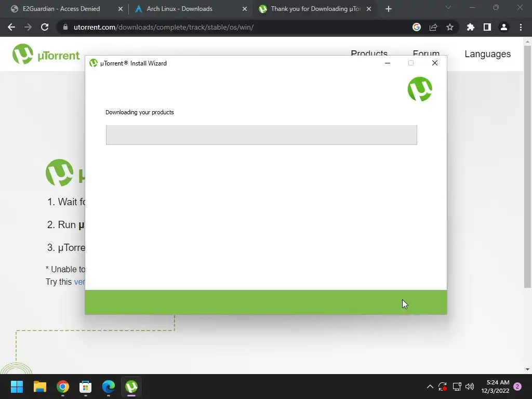Open the volume control tray icon

pyautogui.click(x=470, y=387)
